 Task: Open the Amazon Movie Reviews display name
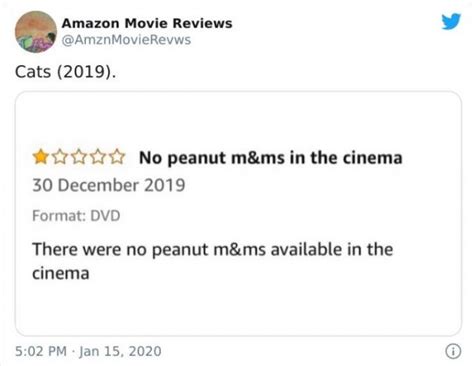[x=147, y=23]
